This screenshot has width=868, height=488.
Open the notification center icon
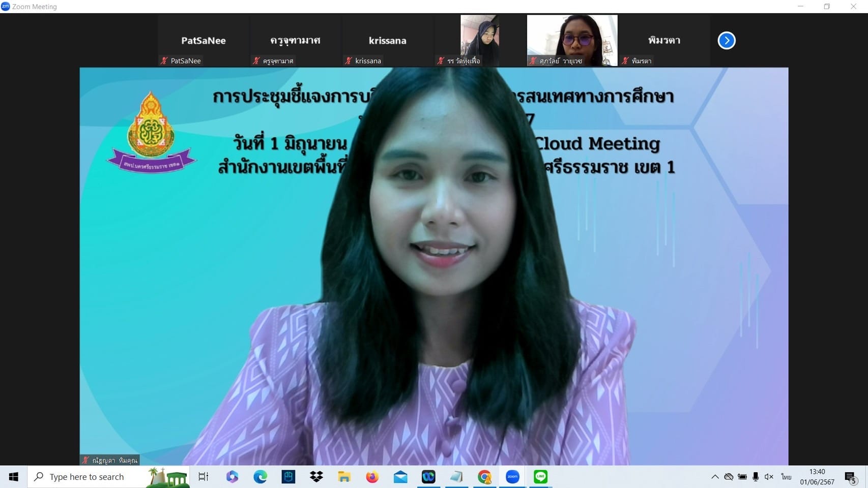[851, 477]
